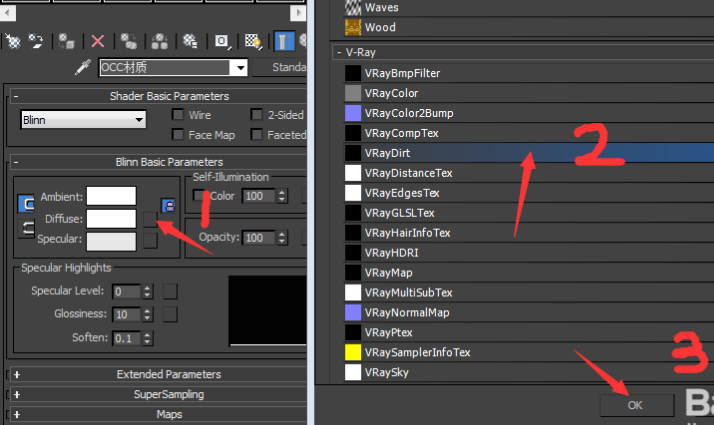The height and width of the screenshot is (425, 714).
Task: Click the Self-Illumination Color value spinner
Action: pyautogui.click(x=282, y=196)
